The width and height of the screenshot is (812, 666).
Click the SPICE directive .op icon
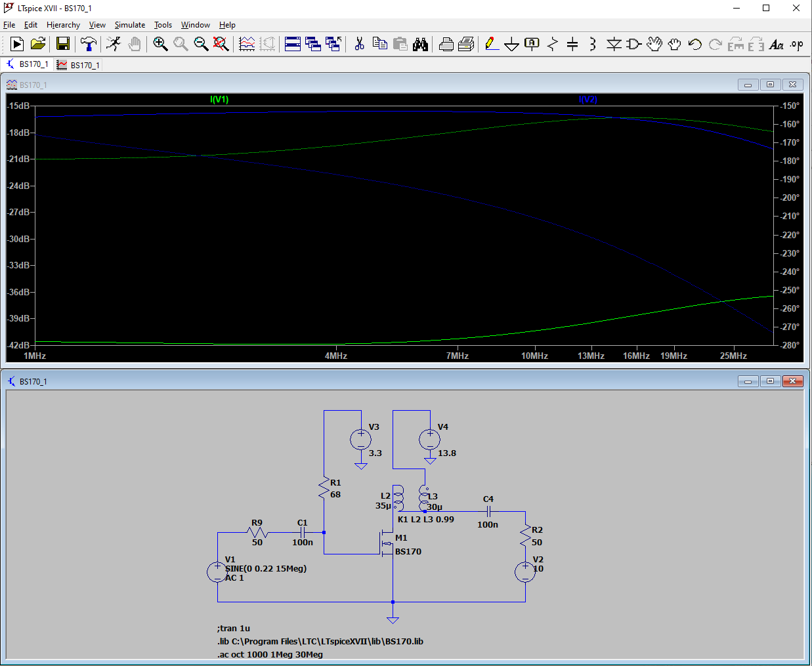pos(797,44)
